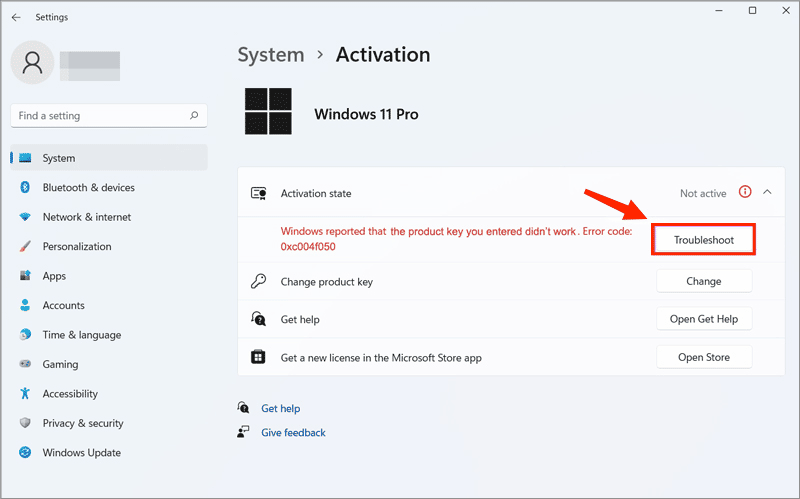Click the Accounts person icon in sidebar
The width and height of the screenshot is (800, 499).
(x=25, y=305)
